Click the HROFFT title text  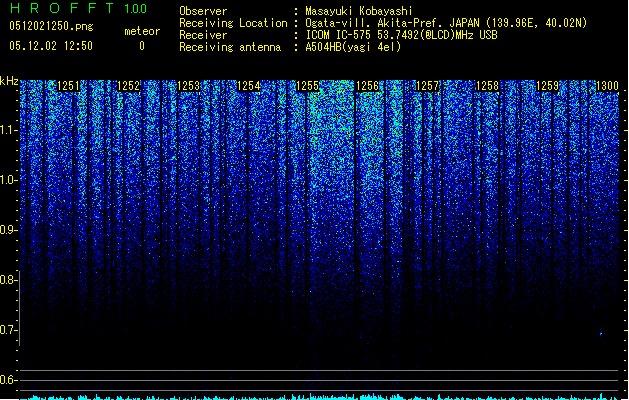62,8
